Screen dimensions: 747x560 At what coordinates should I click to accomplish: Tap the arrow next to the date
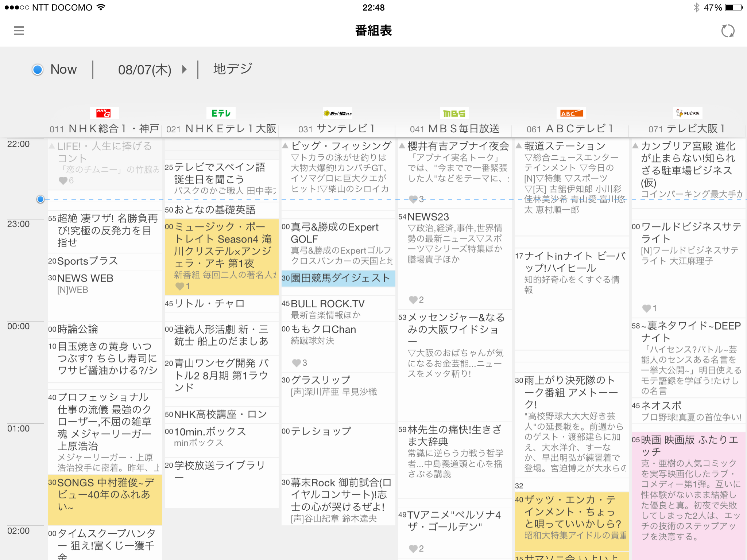(185, 69)
